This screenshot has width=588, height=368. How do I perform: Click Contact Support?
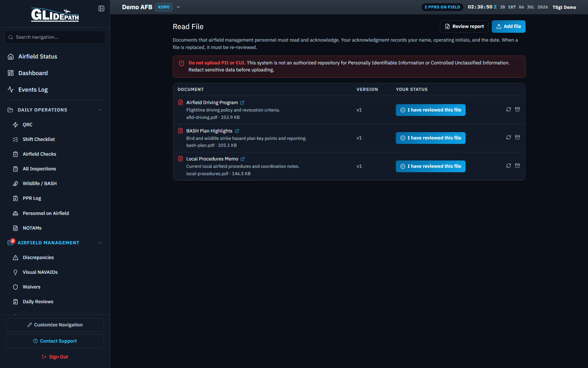point(55,341)
